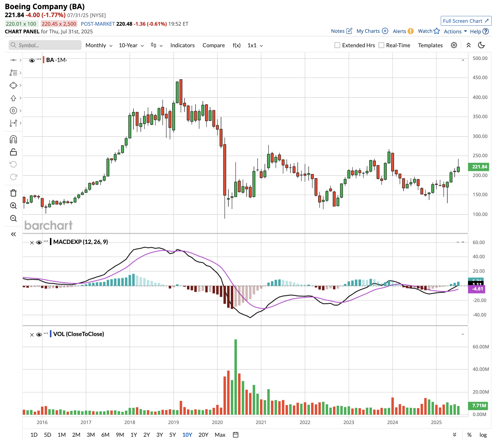The height and width of the screenshot is (440, 504).
Task: Open the shapes drawing tools
Action: pyautogui.click(x=13, y=85)
